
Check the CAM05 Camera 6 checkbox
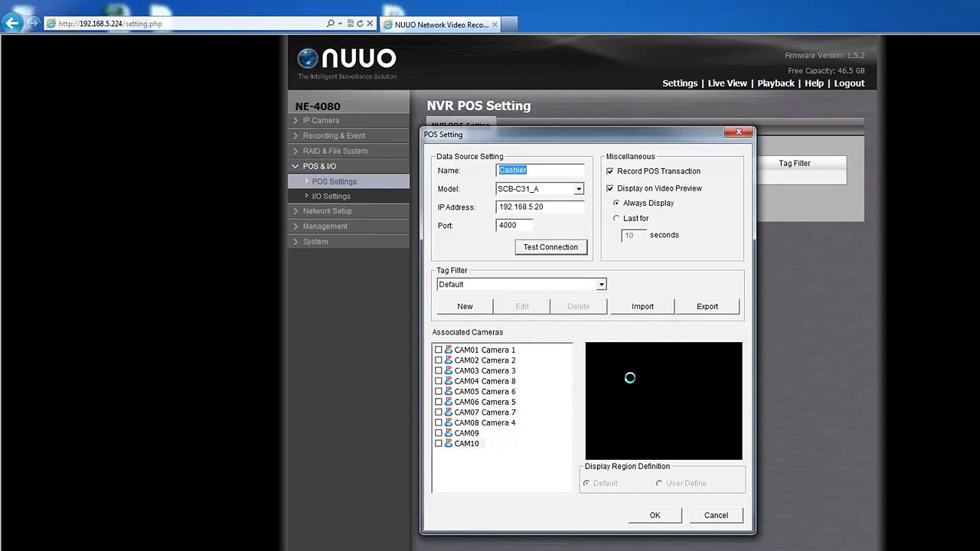(x=439, y=391)
